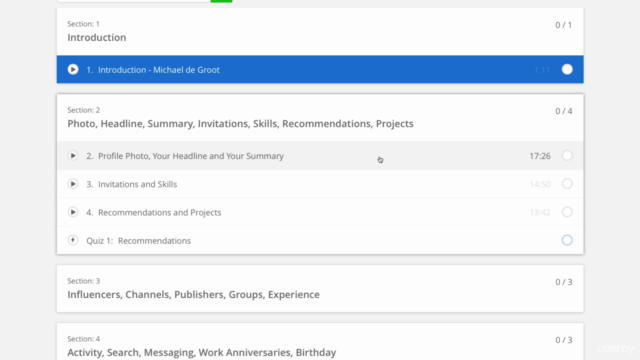Click the 14:50 duration text

[x=540, y=184]
